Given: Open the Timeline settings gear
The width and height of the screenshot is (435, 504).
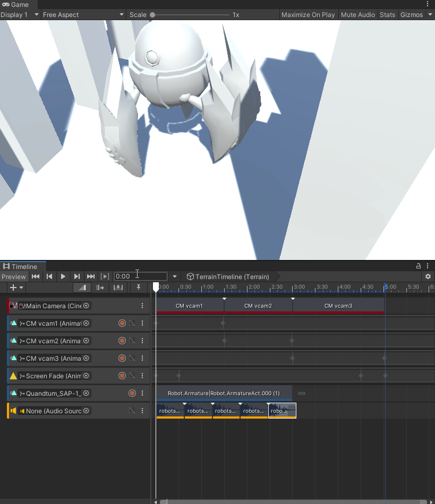Looking at the screenshot, I should click(428, 276).
